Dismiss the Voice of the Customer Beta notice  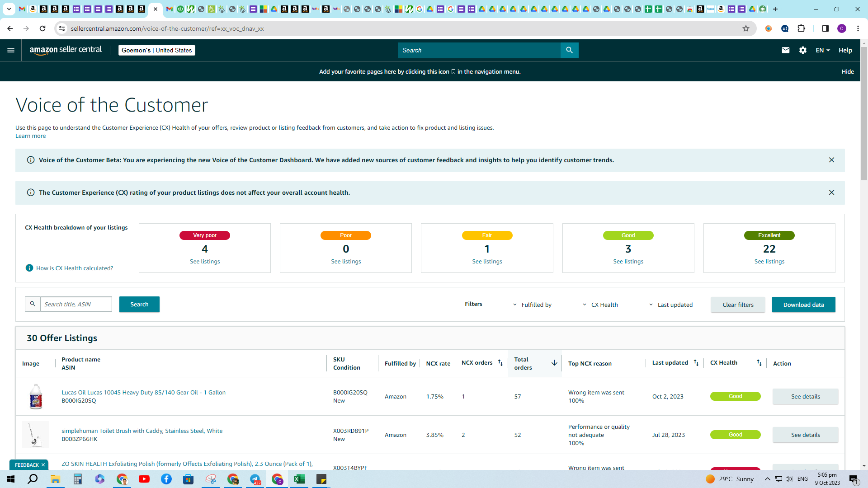pos(831,160)
